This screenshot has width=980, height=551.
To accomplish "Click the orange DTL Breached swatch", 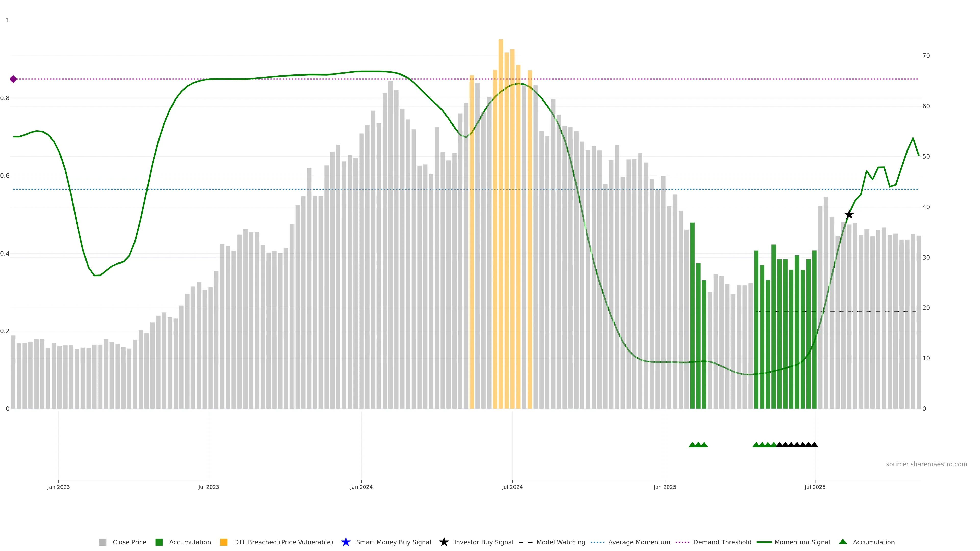I will point(224,542).
